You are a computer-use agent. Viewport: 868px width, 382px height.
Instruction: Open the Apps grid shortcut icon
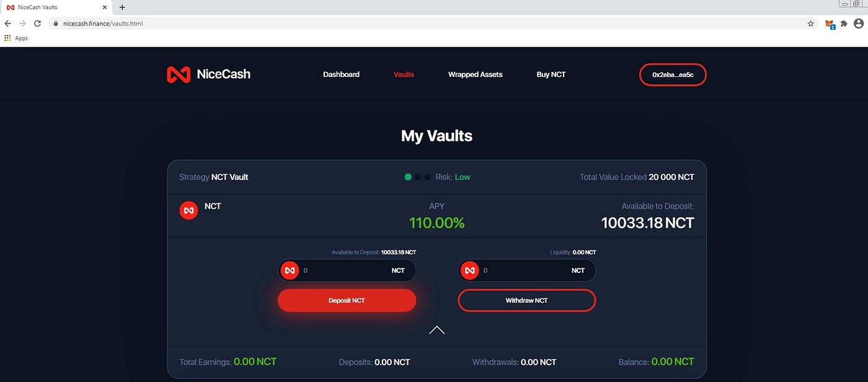point(7,38)
